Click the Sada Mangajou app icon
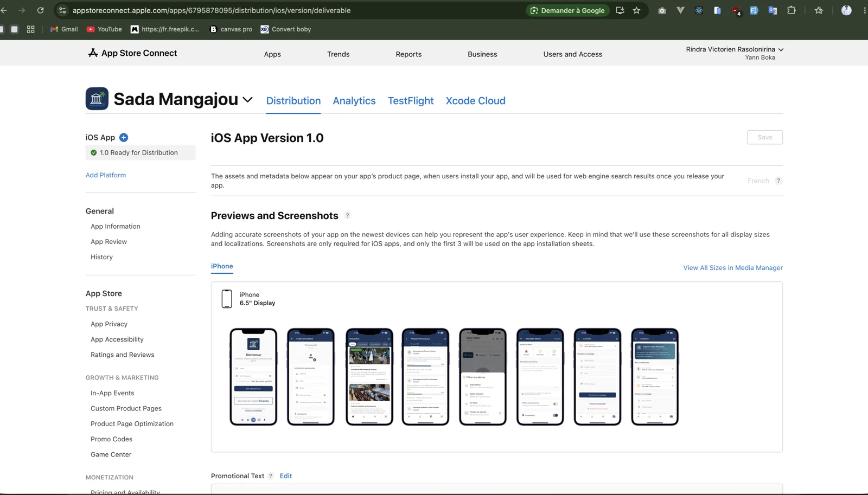The width and height of the screenshot is (868, 495). click(97, 99)
